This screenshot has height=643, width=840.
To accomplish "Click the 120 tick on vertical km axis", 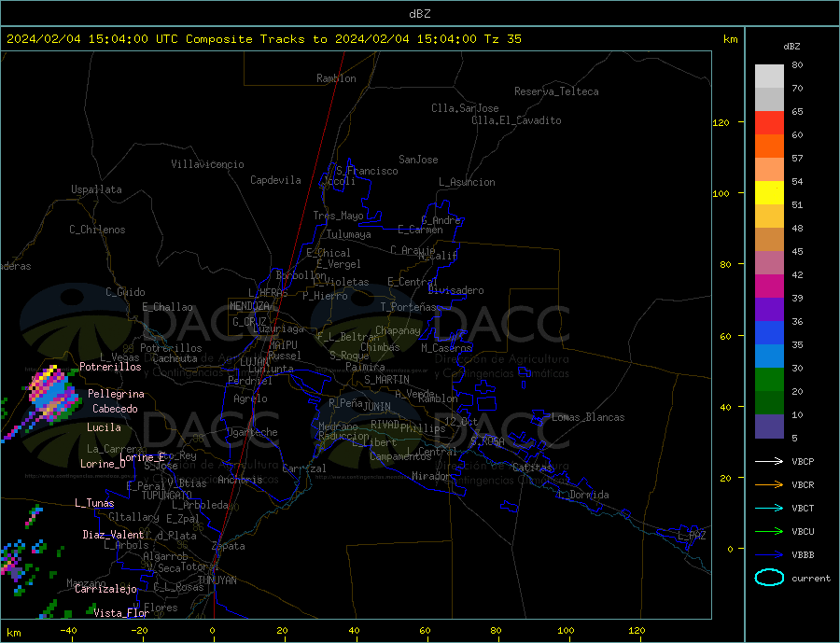I will (721, 122).
